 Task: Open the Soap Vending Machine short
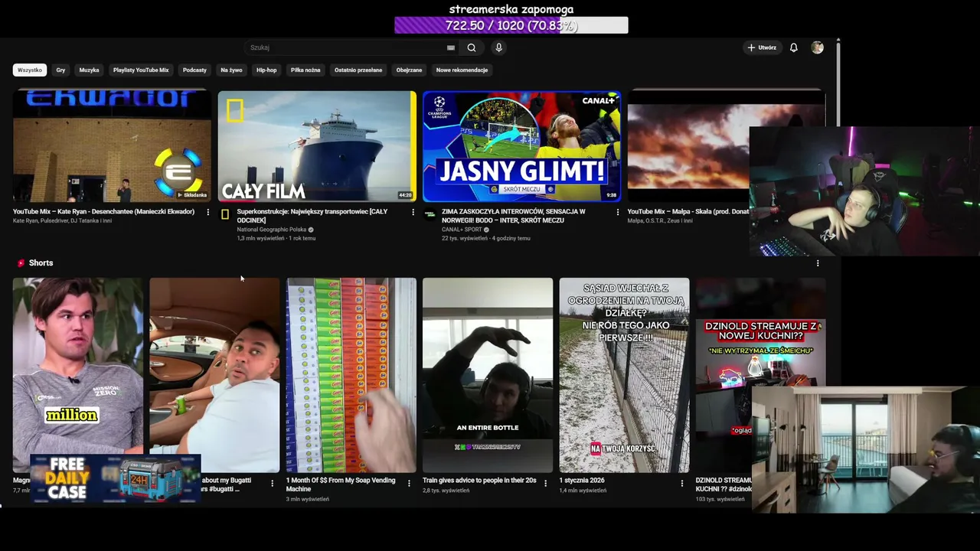pyautogui.click(x=351, y=375)
